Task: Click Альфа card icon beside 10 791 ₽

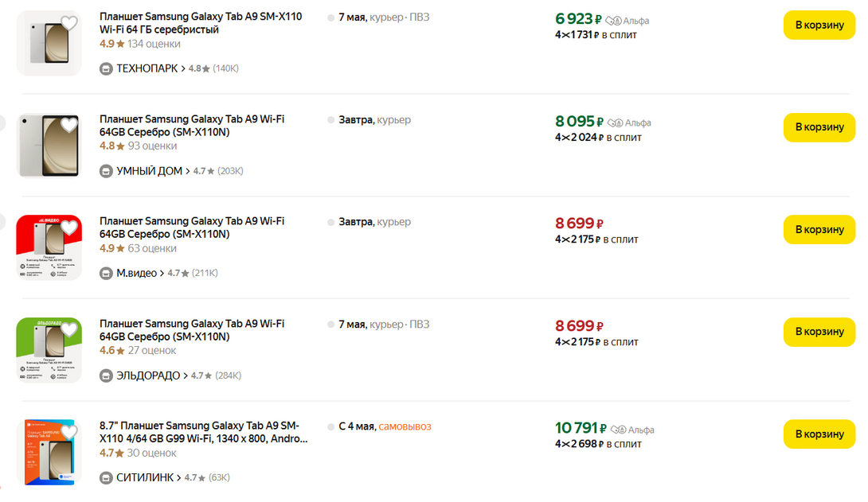Action: (616, 430)
